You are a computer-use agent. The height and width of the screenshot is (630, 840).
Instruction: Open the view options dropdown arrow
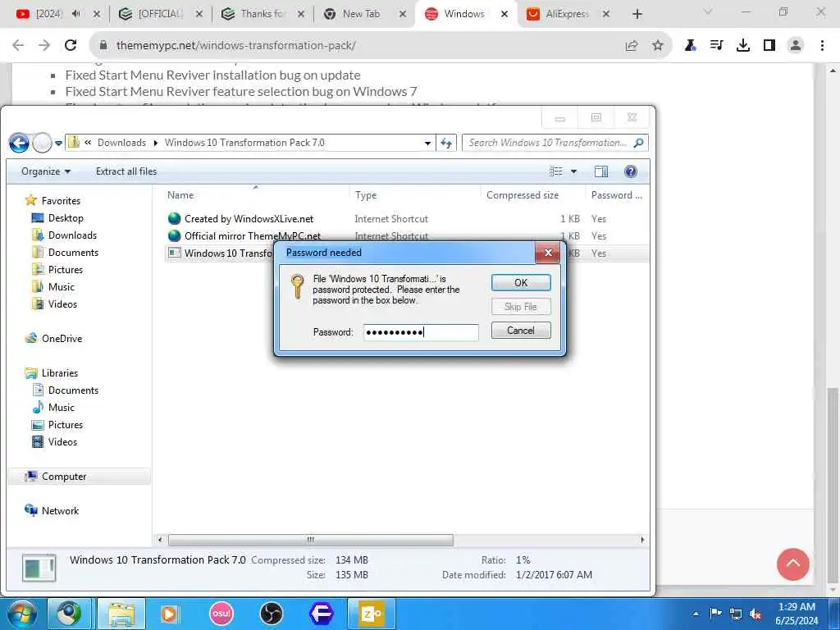[573, 171]
